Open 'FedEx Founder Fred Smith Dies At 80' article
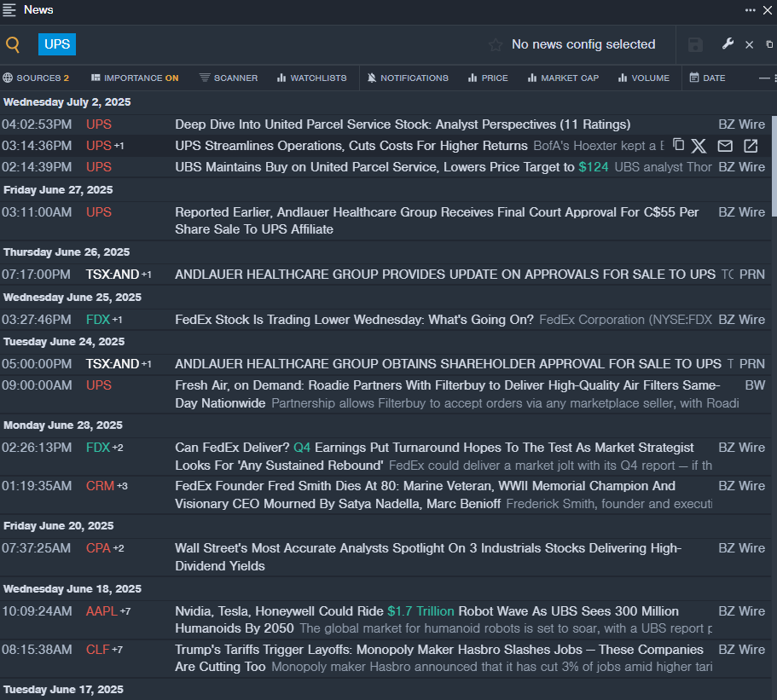The image size is (777, 700). [x=425, y=495]
